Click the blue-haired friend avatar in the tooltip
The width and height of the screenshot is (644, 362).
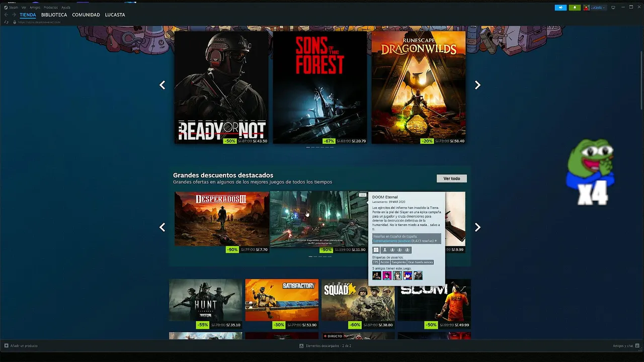click(x=408, y=276)
